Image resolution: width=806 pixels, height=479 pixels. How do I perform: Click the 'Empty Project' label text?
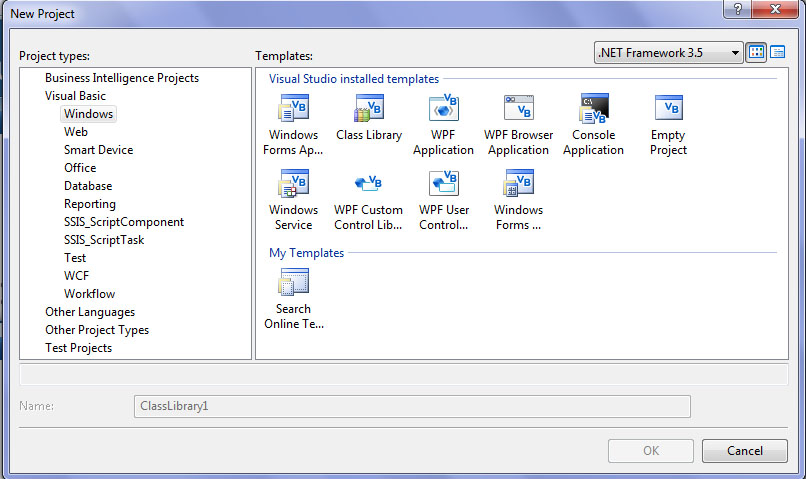668,142
